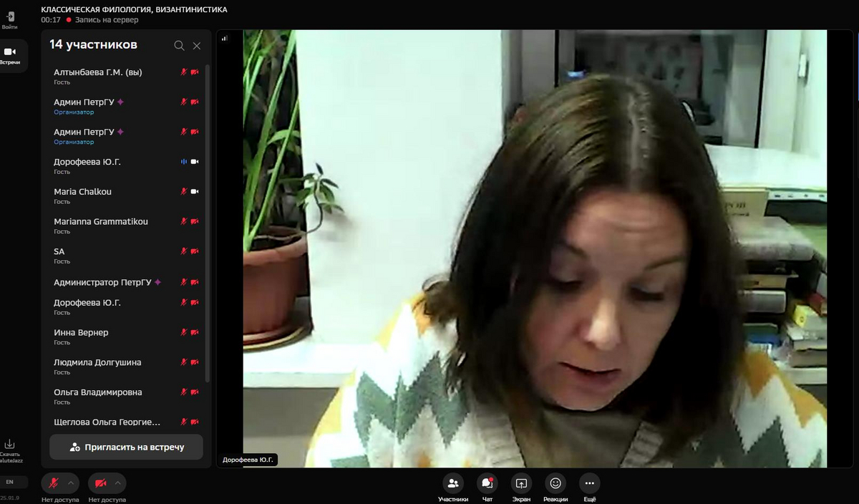Click Скачать SaluteJazz download icon
This screenshot has height=504, width=859.
click(10, 445)
